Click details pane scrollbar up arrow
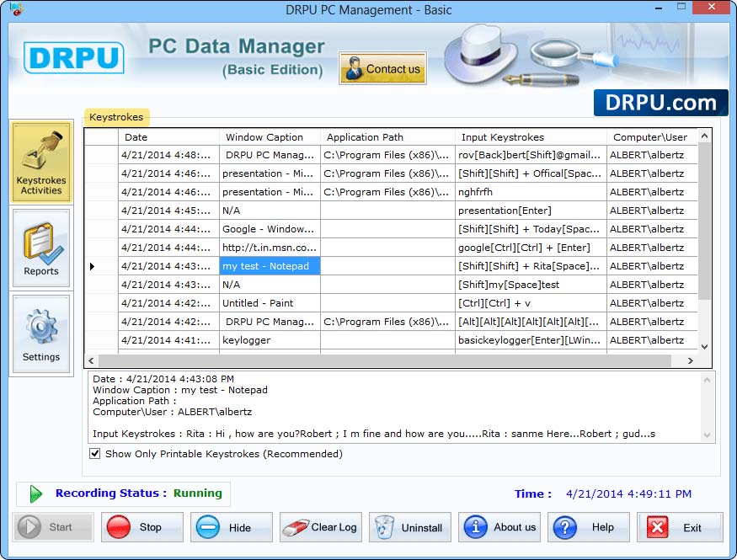 [x=707, y=380]
